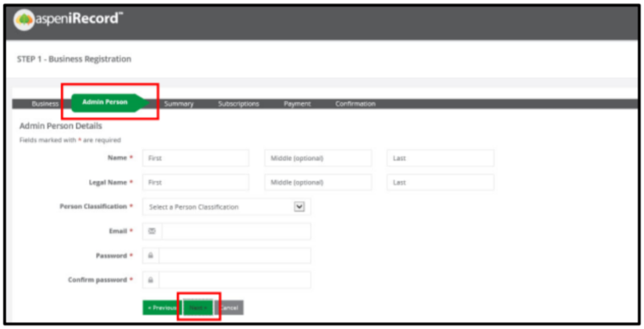Select the Business step tab
The height and width of the screenshot is (329, 644).
click(x=45, y=104)
